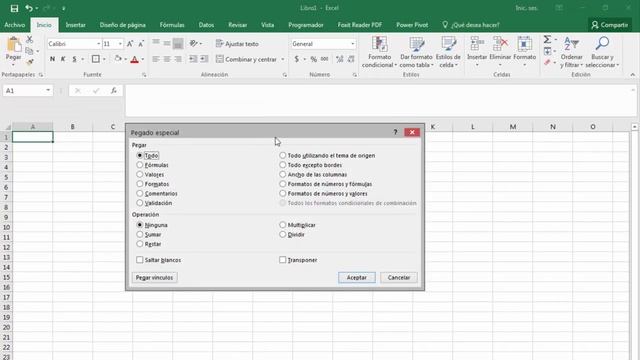Screen dimensions: 640x360
Task: Select the Valores radio option
Action: (140, 174)
